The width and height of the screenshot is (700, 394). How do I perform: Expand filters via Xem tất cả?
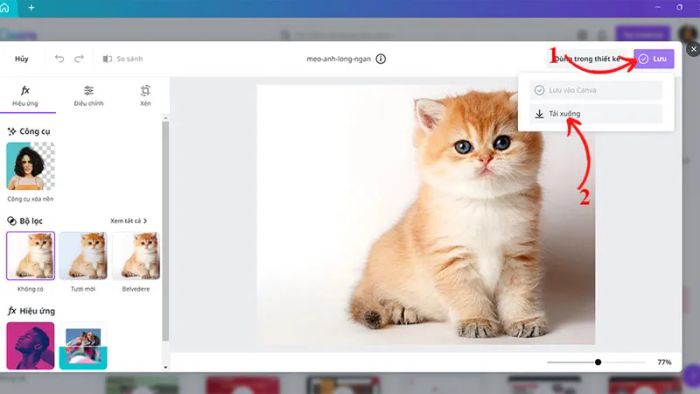tap(129, 221)
